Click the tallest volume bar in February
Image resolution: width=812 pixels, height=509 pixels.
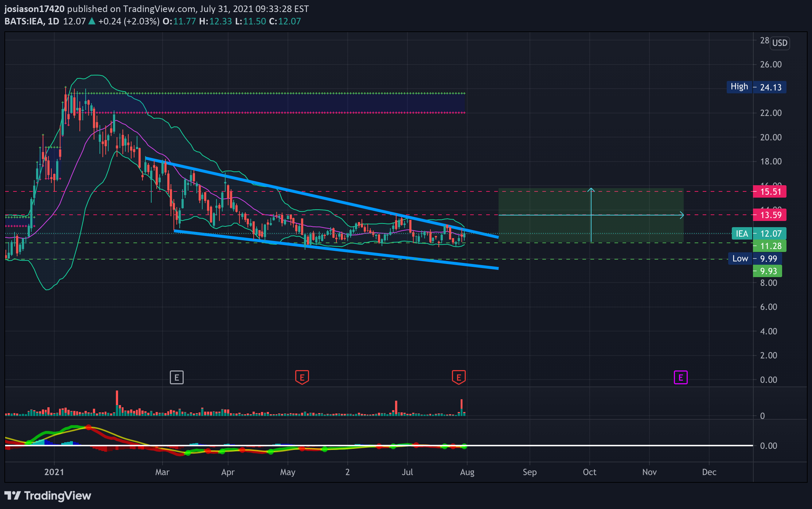117,403
